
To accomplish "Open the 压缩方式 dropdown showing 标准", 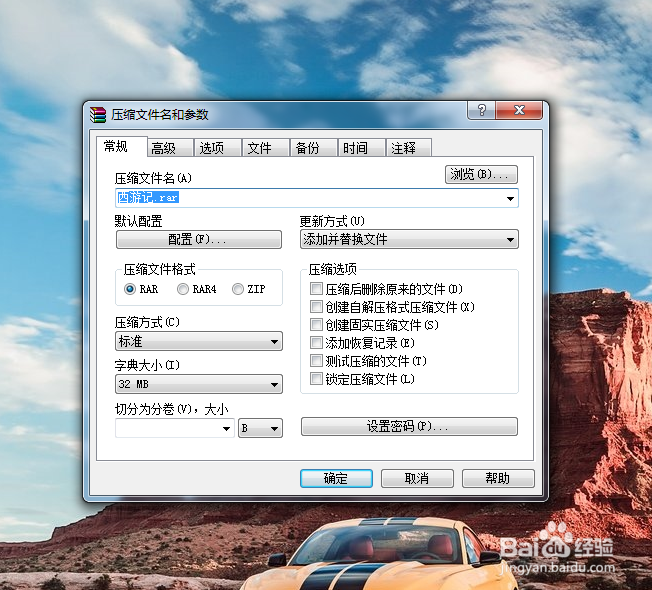I will [x=199, y=341].
